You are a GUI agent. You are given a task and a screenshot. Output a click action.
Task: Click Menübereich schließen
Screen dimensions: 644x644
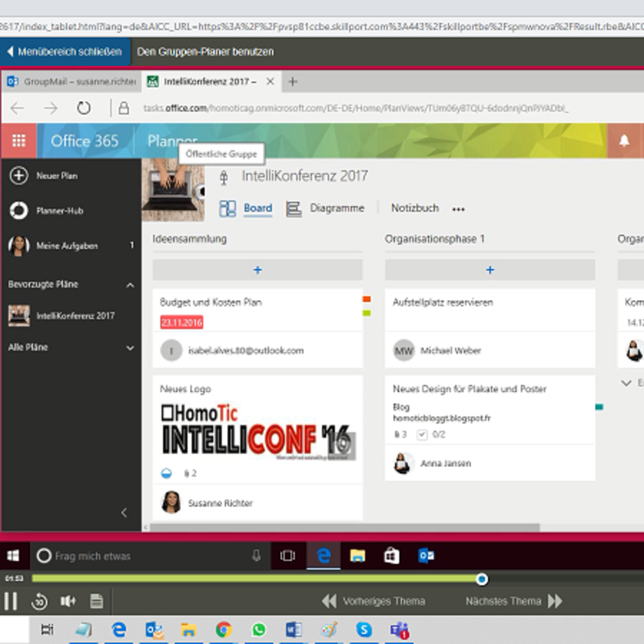coord(65,52)
